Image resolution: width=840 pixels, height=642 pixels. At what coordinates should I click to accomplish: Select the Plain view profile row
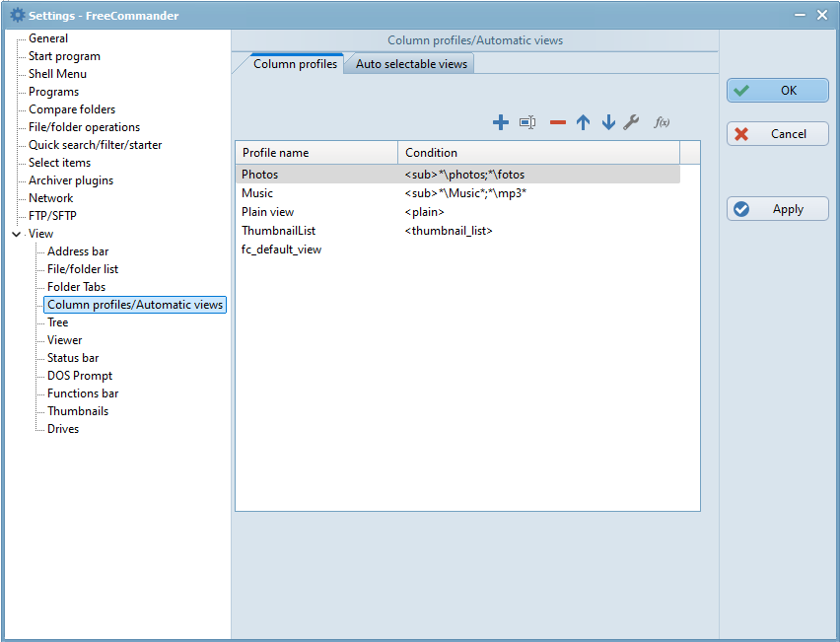(x=458, y=212)
